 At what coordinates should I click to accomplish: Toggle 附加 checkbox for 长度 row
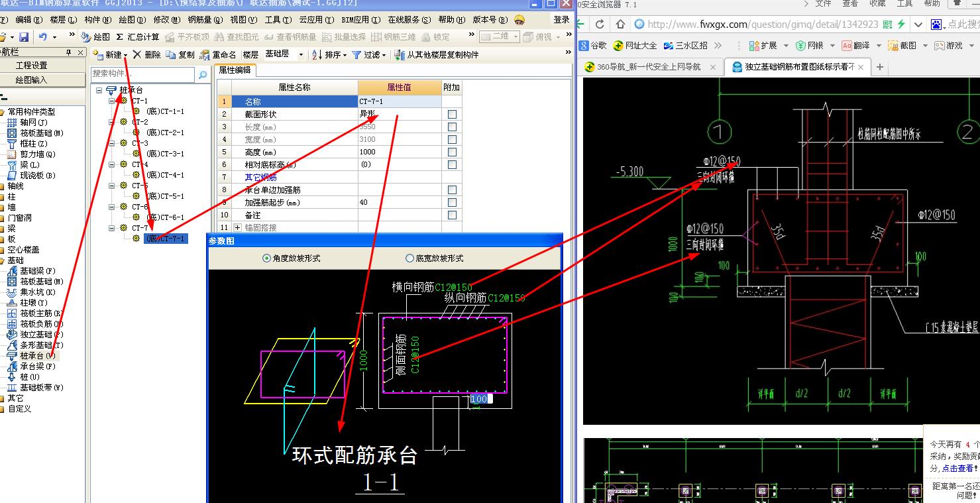(x=452, y=127)
